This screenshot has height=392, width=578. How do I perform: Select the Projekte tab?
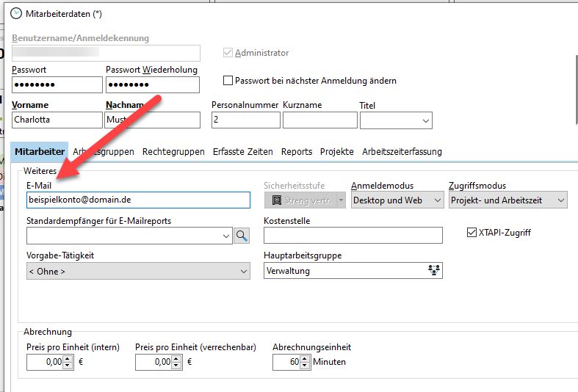[x=336, y=151]
